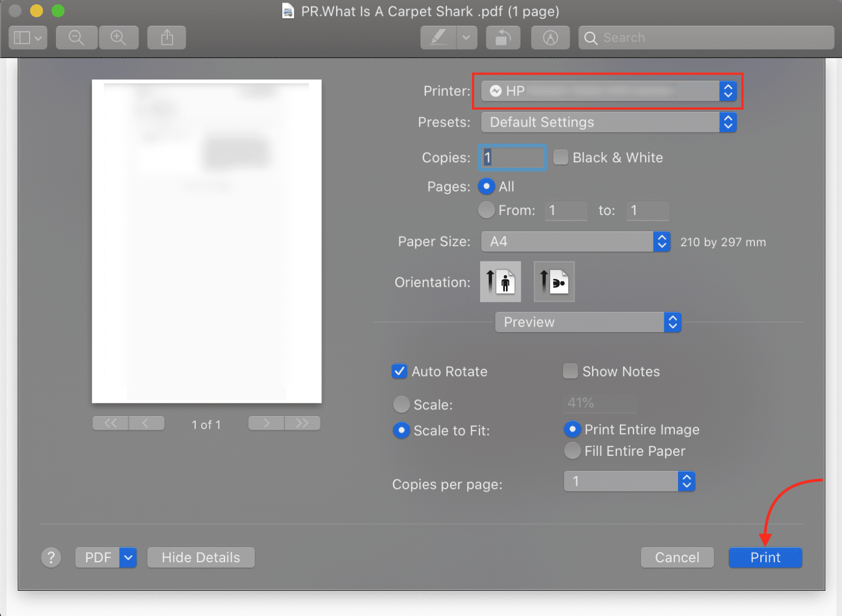Open the sidebar view options icon
Image resolution: width=842 pixels, height=616 pixels.
coord(27,37)
